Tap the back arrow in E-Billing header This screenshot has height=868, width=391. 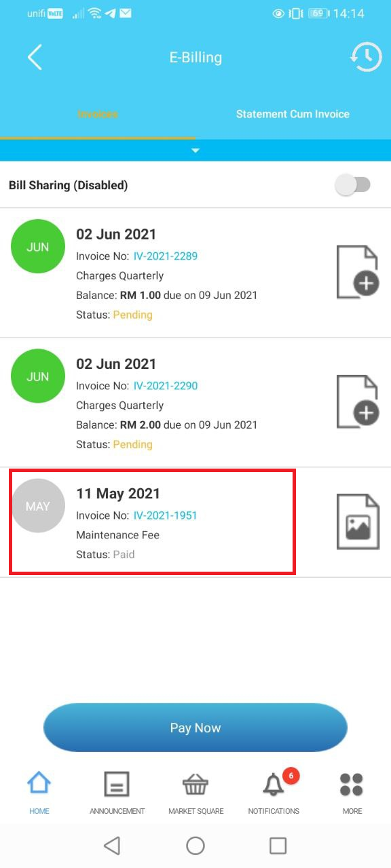click(35, 58)
